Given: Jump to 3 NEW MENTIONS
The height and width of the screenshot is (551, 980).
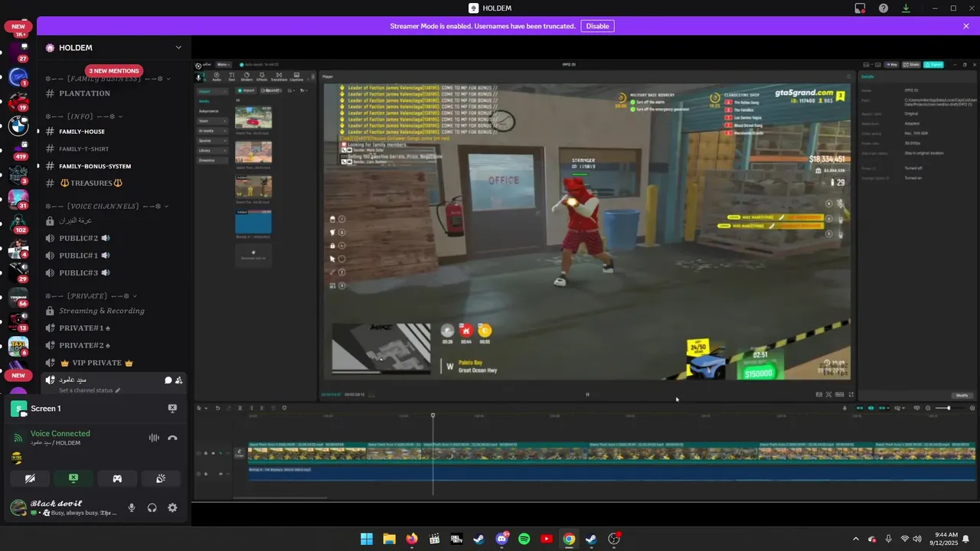Looking at the screenshot, I should (x=114, y=70).
